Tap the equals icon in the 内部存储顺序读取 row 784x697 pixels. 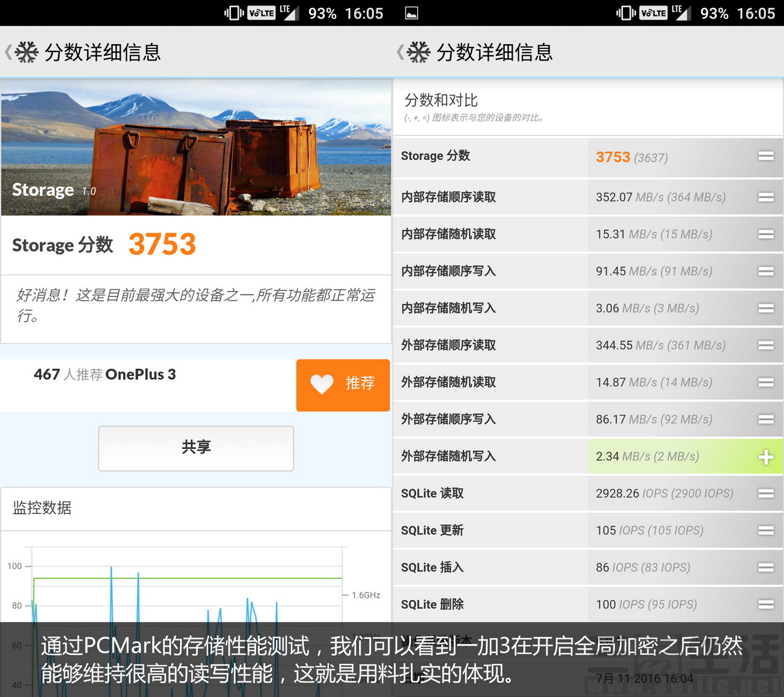coord(766,197)
